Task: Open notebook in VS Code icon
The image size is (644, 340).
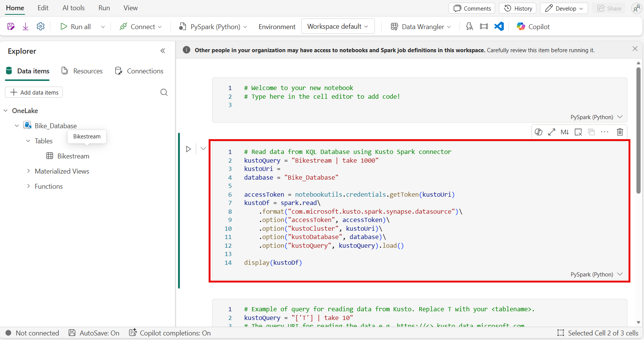Action: click(499, 26)
